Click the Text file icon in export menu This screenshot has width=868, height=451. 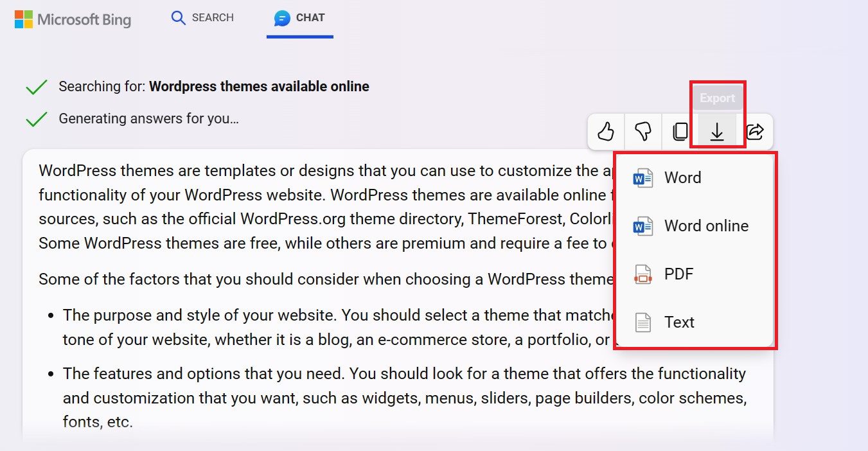click(x=642, y=322)
